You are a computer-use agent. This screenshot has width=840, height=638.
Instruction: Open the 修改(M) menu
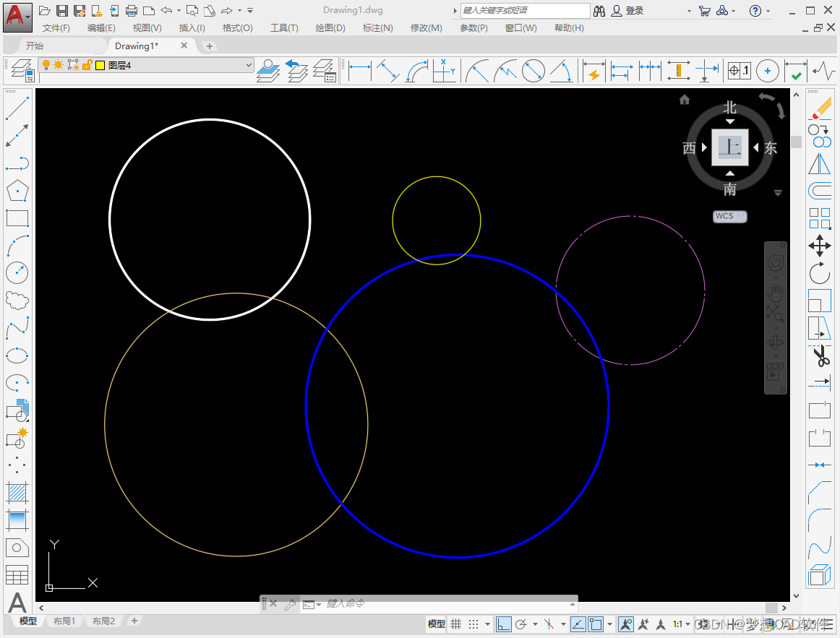tap(427, 28)
